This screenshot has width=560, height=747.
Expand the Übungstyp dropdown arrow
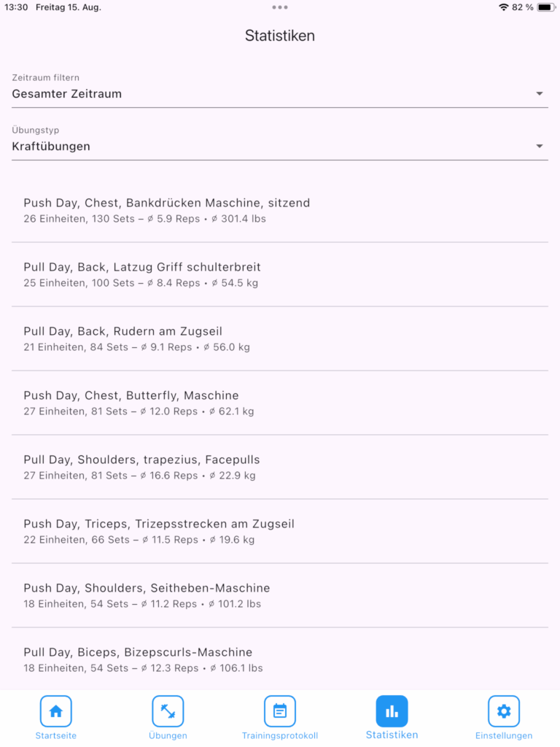coord(540,146)
